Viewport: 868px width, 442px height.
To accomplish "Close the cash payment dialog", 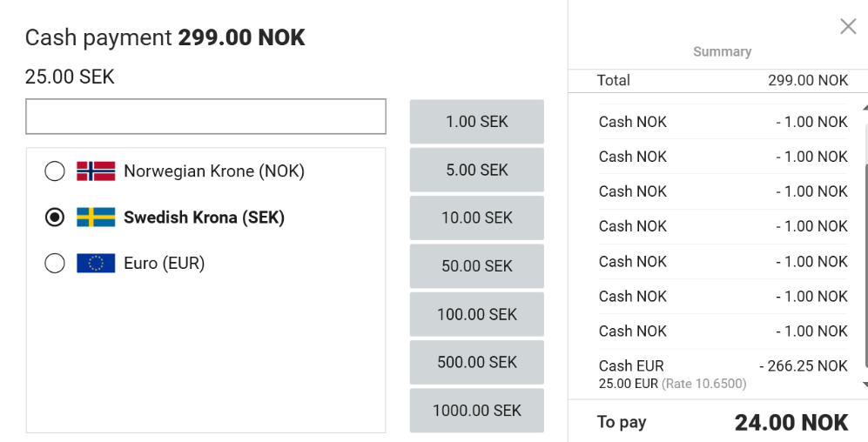I will [x=848, y=27].
